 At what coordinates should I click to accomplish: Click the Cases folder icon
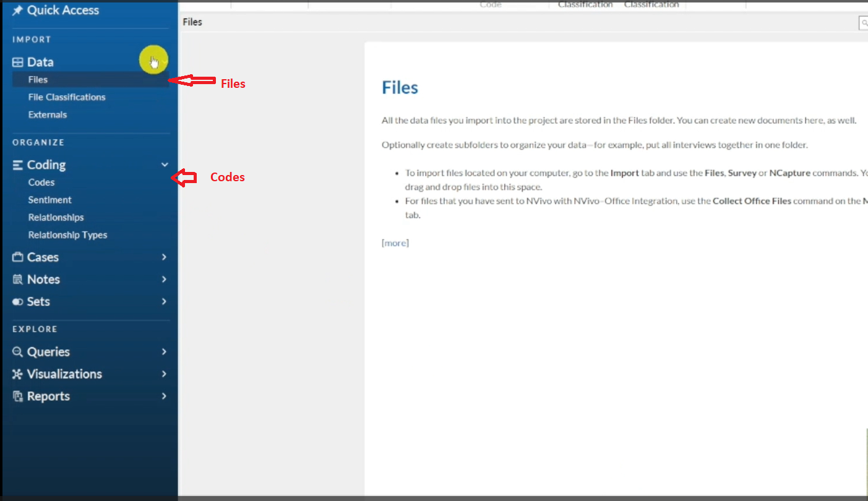pyautogui.click(x=18, y=257)
